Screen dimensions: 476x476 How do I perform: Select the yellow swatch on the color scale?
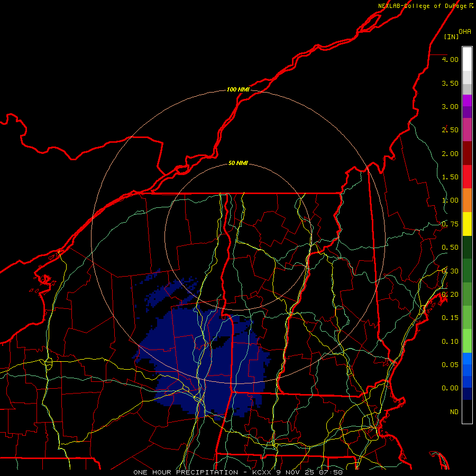tap(467, 224)
